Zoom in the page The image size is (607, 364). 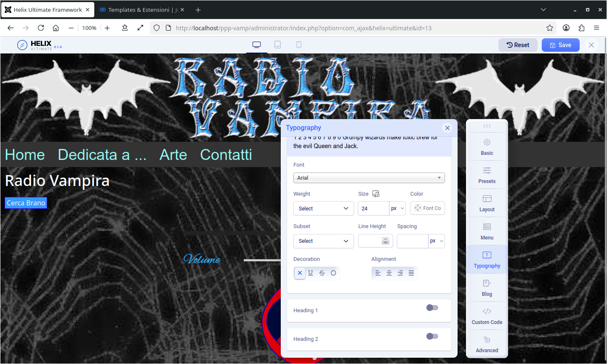click(x=107, y=28)
